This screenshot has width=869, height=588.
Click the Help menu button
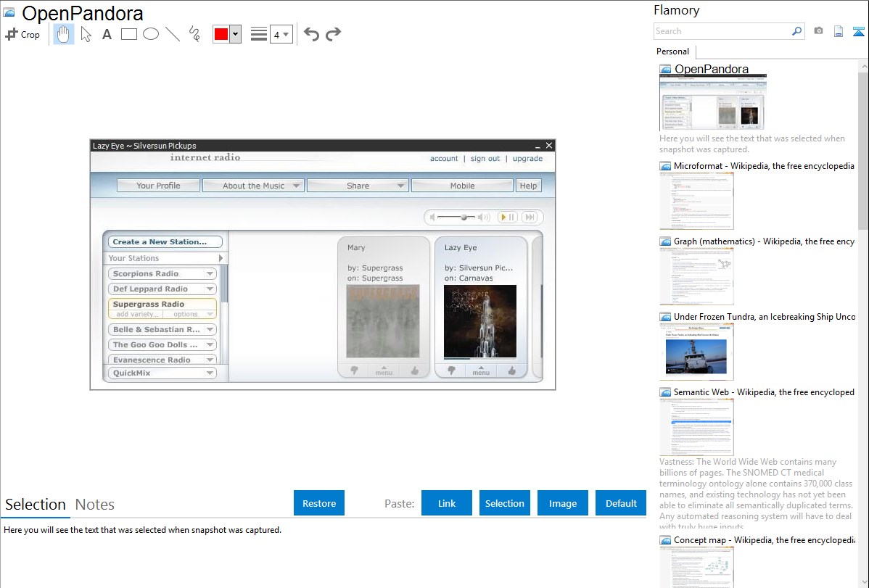tap(528, 186)
